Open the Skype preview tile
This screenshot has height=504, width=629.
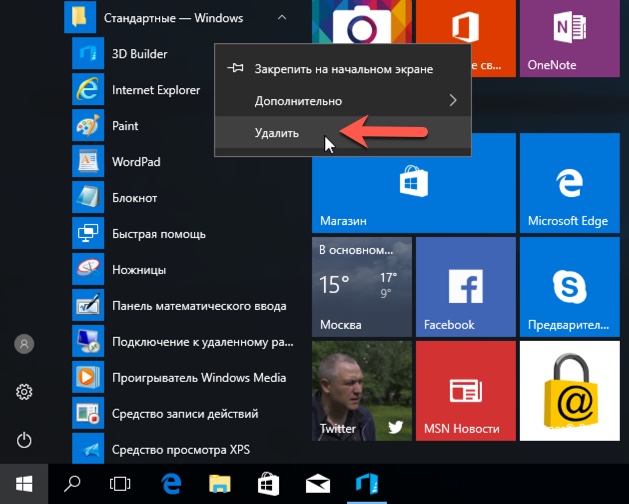tap(570, 287)
